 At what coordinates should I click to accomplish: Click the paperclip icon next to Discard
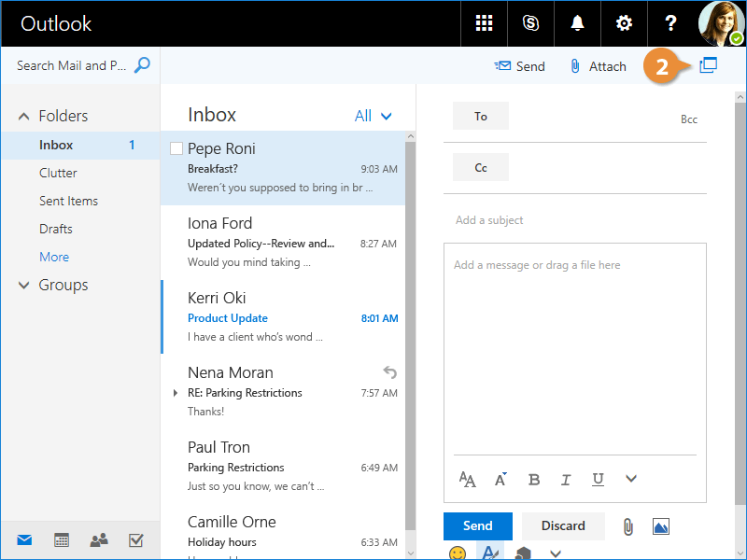(x=627, y=526)
